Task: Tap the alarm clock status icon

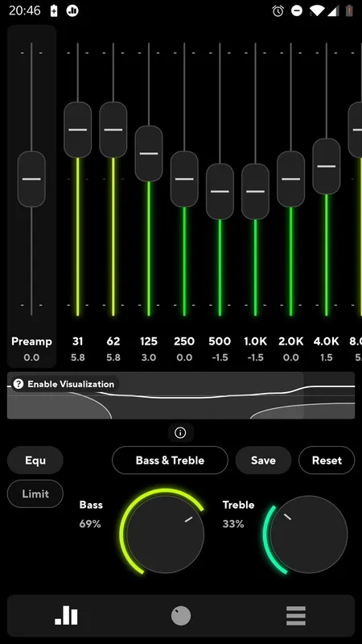Action: point(278,10)
